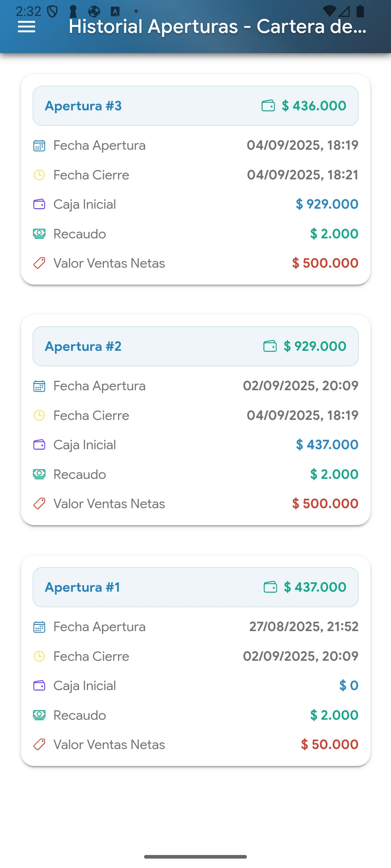Open the Apertura #3 header
Screen dimensions: 391x868
point(195,106)
